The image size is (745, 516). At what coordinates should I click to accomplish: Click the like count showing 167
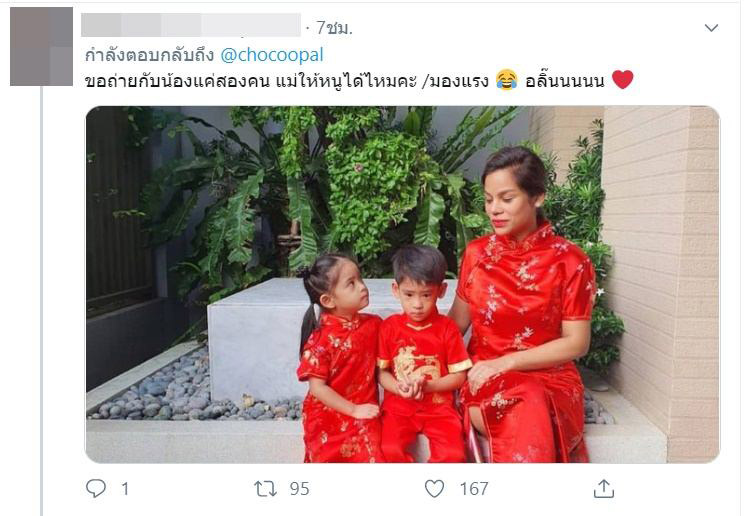tap(474, 488)
